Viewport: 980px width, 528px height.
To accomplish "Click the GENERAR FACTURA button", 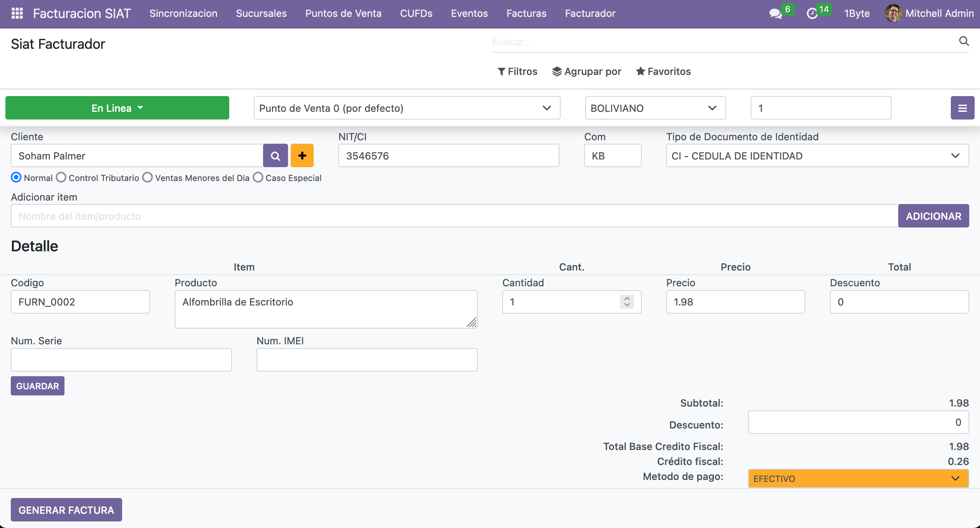I will (66, 510).
